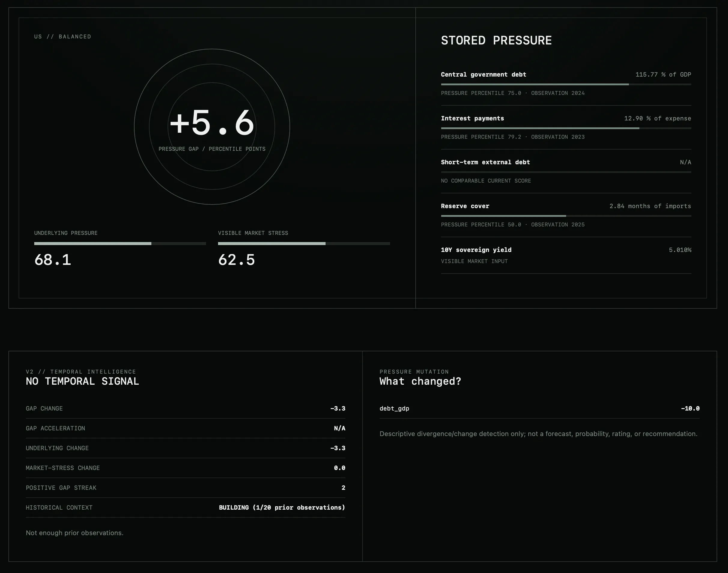Click the 115.77 % of GDP value
The width and height of the screenshot is (728, 573).
coord(663,74)
